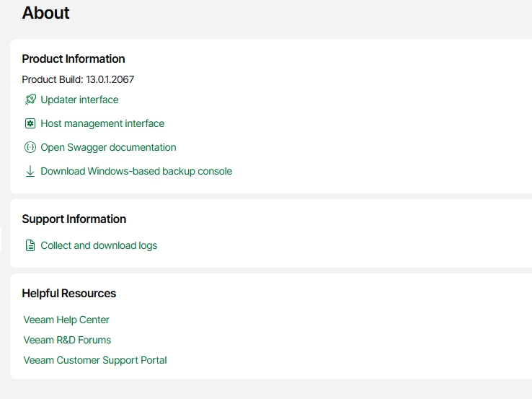Click the Host management interface icon
Image resolution: width=532 pixels, height=399 pixels.
coord(30,123)
